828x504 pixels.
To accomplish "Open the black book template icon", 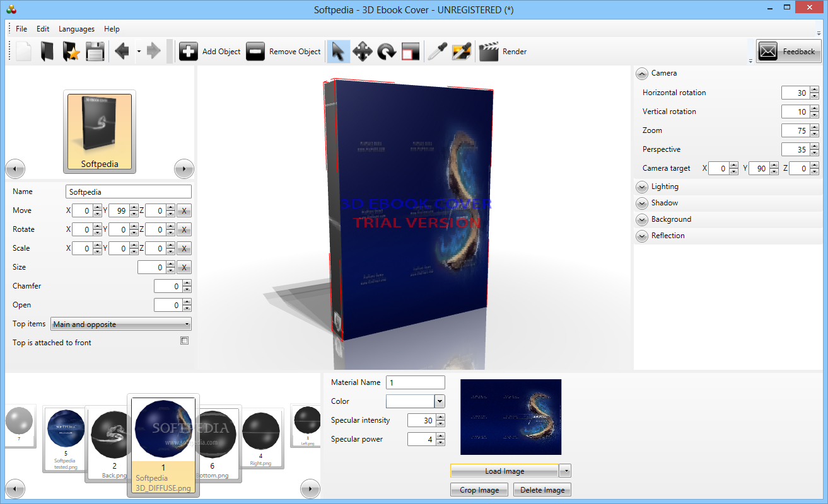I will [x=47, y=52].
